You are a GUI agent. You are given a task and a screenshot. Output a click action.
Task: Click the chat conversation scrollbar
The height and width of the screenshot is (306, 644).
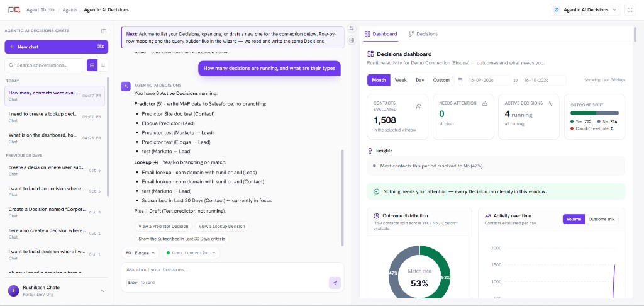[343, 198]
